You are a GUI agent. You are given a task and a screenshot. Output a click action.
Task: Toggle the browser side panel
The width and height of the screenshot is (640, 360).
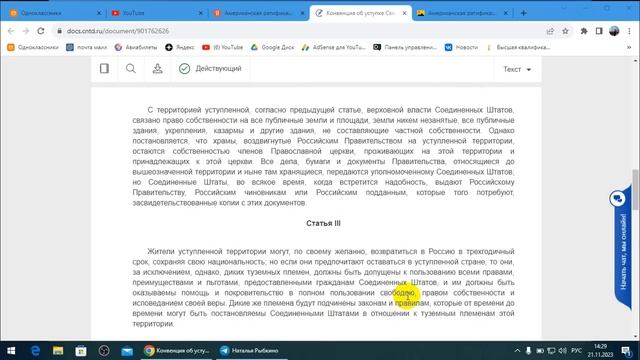click(599, 31)
